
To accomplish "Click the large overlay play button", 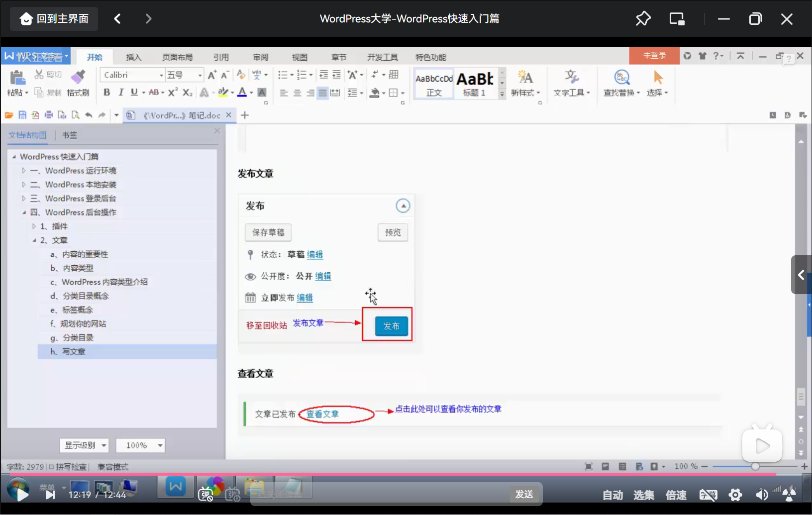I will (x=762, y=446).
